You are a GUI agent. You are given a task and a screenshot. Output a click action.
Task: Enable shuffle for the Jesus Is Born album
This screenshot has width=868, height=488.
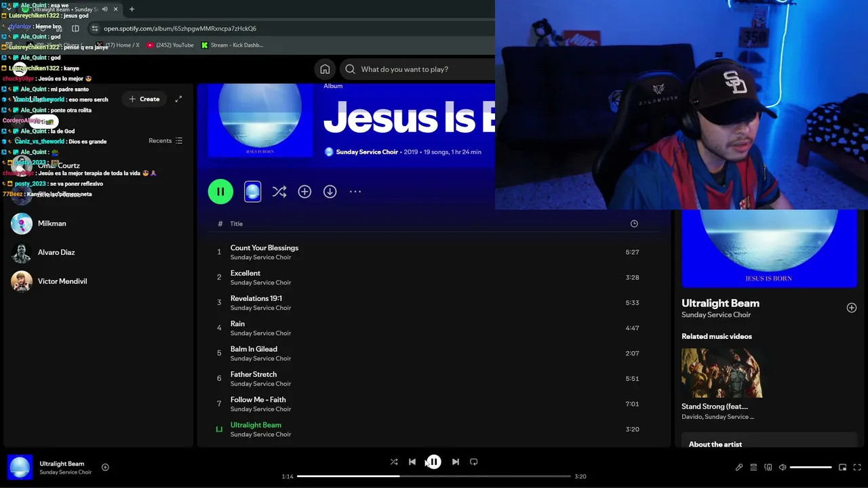(x=279, y=192)
